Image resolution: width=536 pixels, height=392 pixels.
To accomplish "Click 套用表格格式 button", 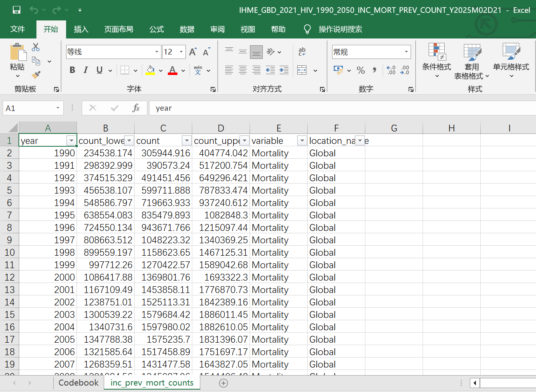I will pos(472,62).
